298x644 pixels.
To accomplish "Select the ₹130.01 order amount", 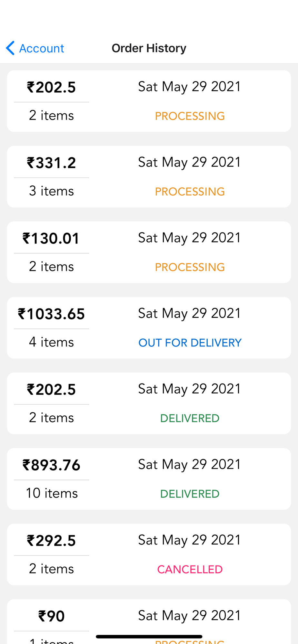I will [x=51, y=239].
